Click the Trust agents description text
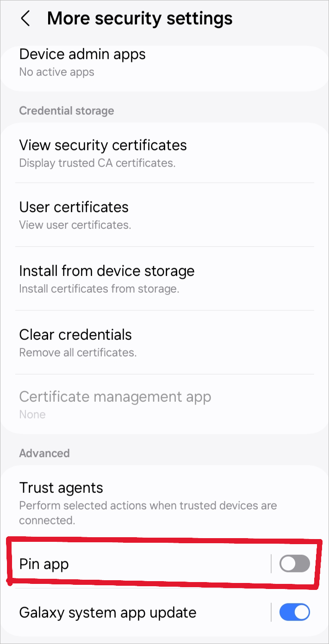 click(148, 512)
